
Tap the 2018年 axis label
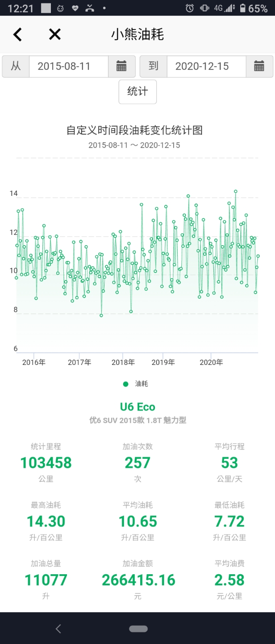123,362
